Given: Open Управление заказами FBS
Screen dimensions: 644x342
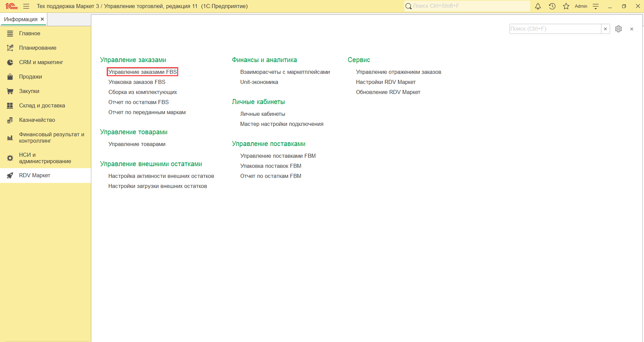Looking at the screenshot, I should (143, 72).
